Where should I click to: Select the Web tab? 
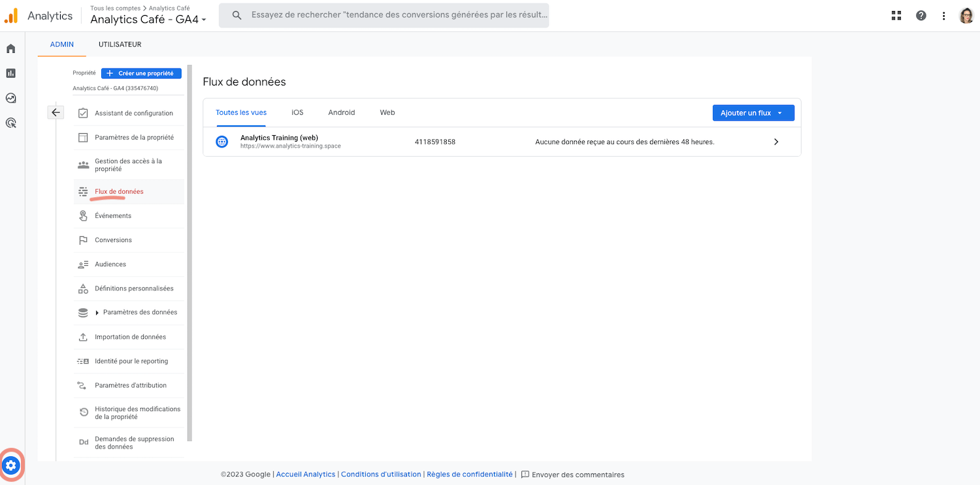tap(387, 112)
